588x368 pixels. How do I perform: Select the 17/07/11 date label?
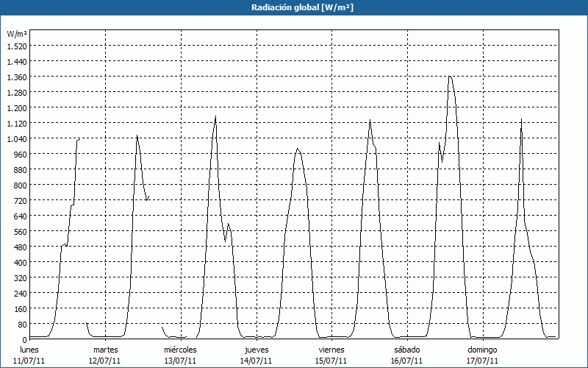point(482,361)
